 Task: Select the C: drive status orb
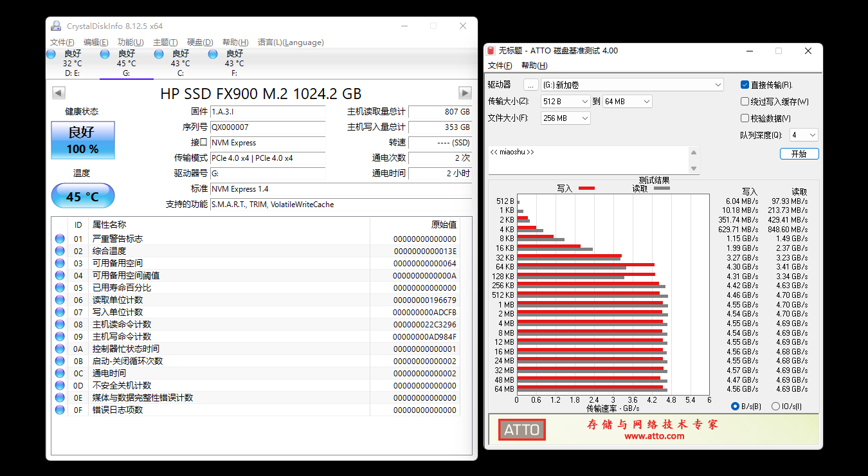pos(159,54)
